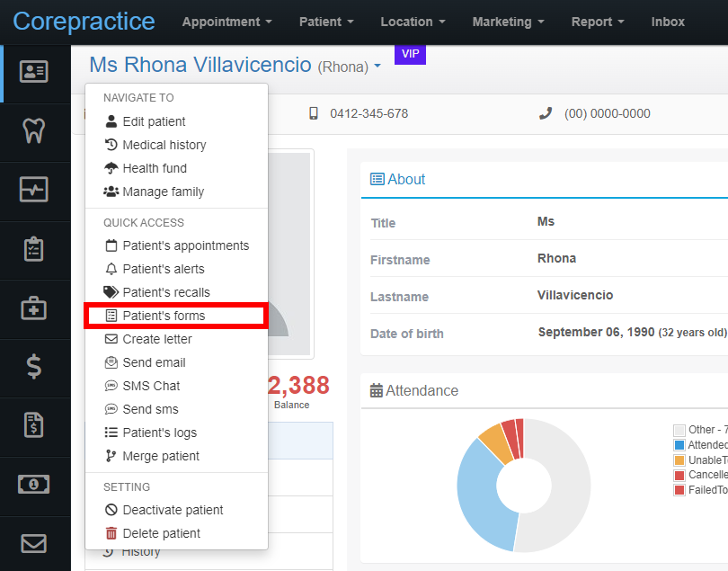Viewport: 728px width, 571px height.
Task: Collapse the patient name dropdown caret
Action: coord(377,66)
